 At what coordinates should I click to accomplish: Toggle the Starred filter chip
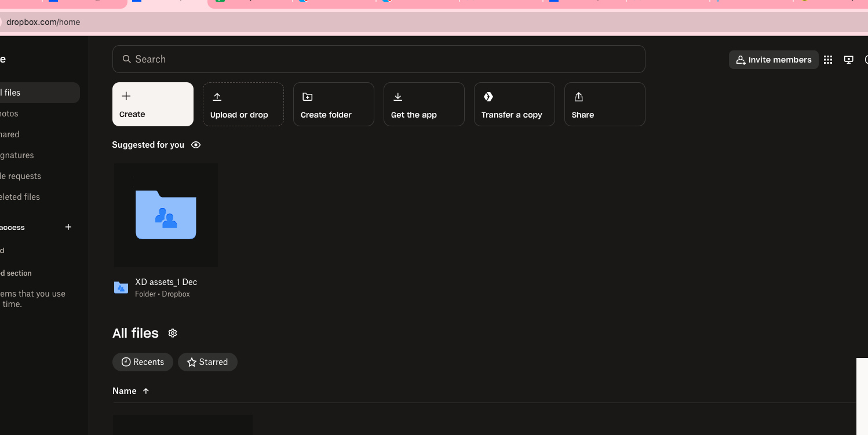coord(207,362)
